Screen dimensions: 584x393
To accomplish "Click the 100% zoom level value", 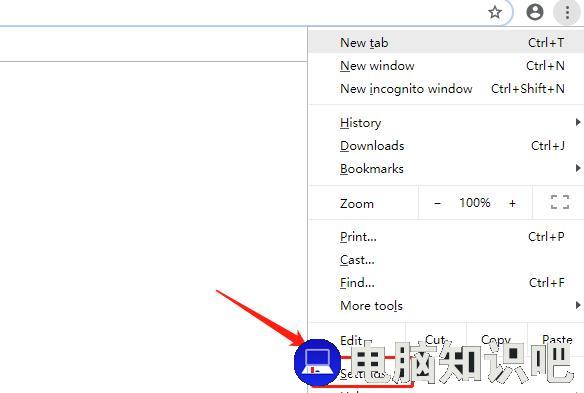I will (x=475, y=203).
